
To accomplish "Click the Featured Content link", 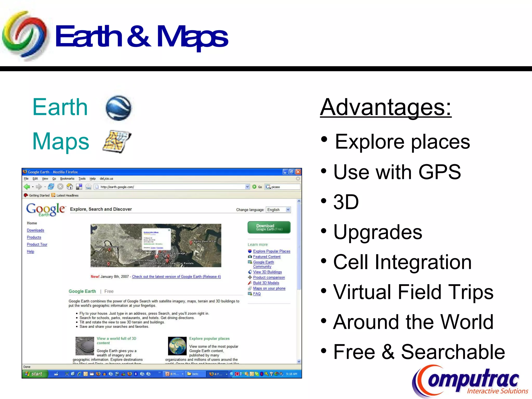I will coord(267,257).
